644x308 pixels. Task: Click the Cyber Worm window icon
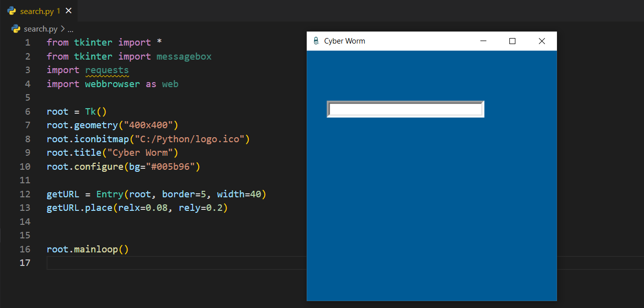pyautogui.click(x=316, y=41)
